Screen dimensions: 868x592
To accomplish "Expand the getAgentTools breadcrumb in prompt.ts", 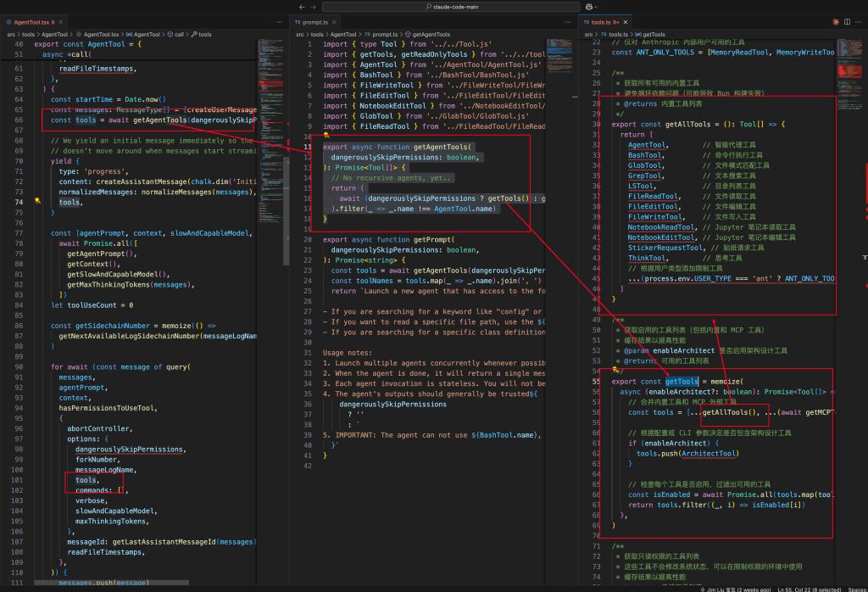I will 431,34.
